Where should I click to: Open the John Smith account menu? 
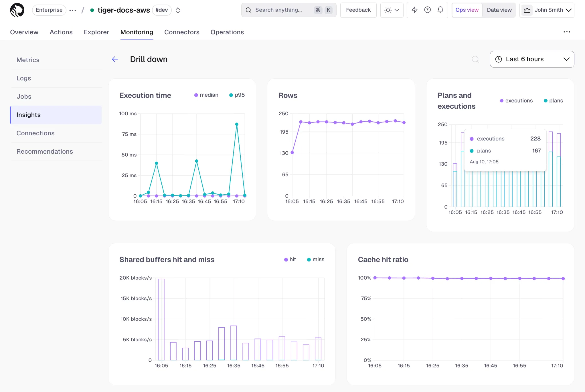[547, 10]
